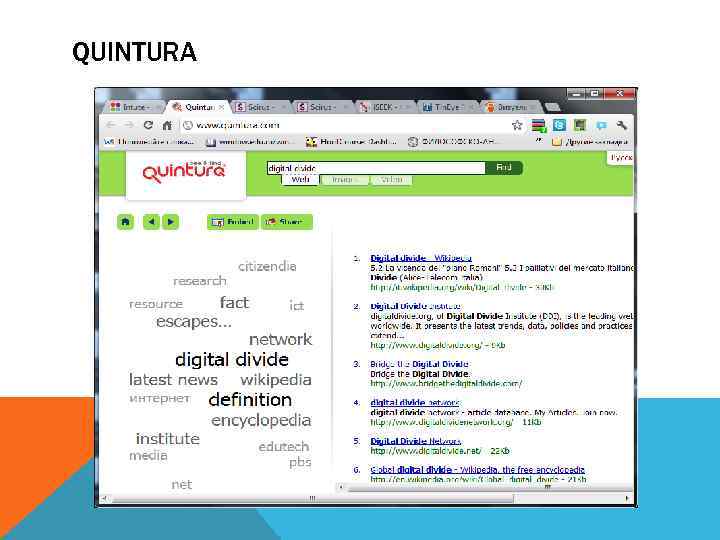
Task: Click Quintura green forward arrow button
Action: tap(170, 222)
